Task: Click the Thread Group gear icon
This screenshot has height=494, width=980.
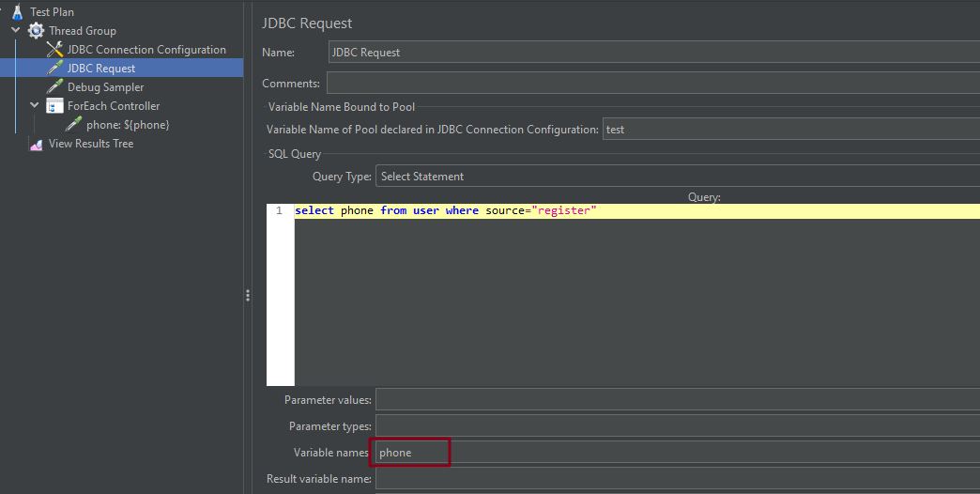Action: (x=36, y=31)
